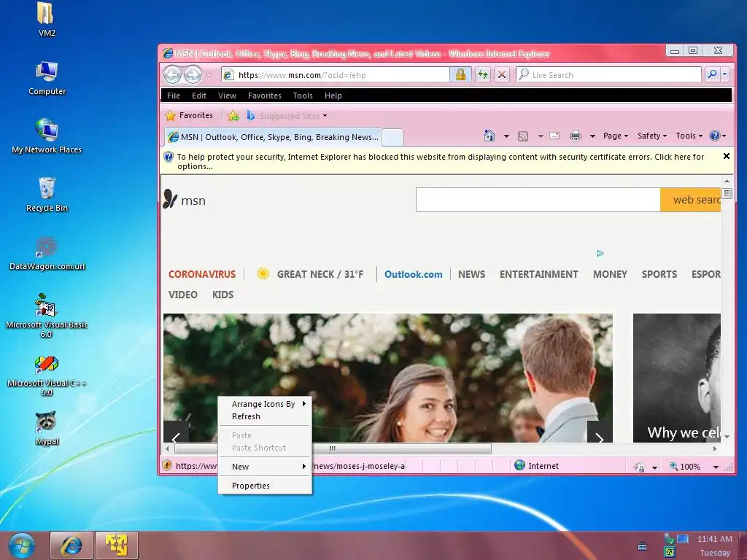Click into the msn web search field
Image resolution: width=747 pixels, height=560 pixels.
coord(538,200)
